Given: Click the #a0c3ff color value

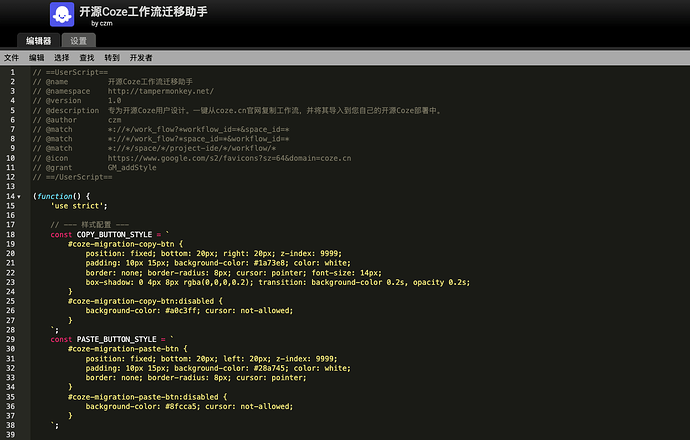Looking at the screenshot, I should pyautogui.click(x=180, y=311).
